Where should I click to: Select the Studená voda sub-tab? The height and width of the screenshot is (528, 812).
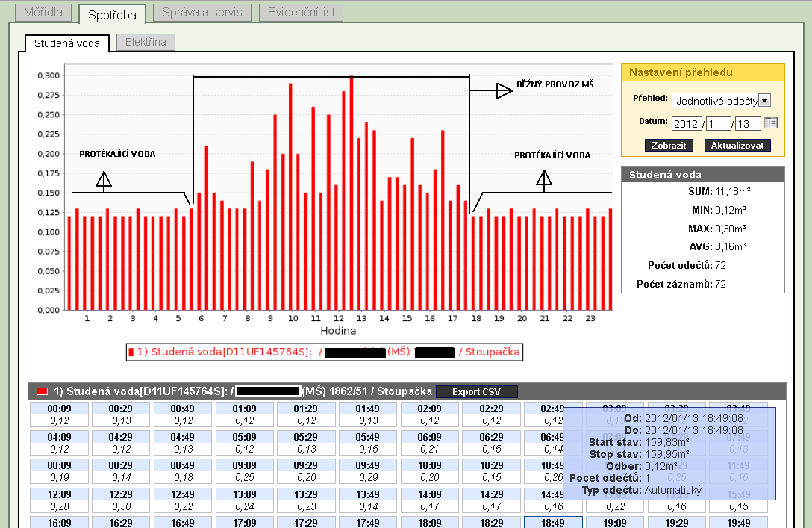click(x=67, y=43)
